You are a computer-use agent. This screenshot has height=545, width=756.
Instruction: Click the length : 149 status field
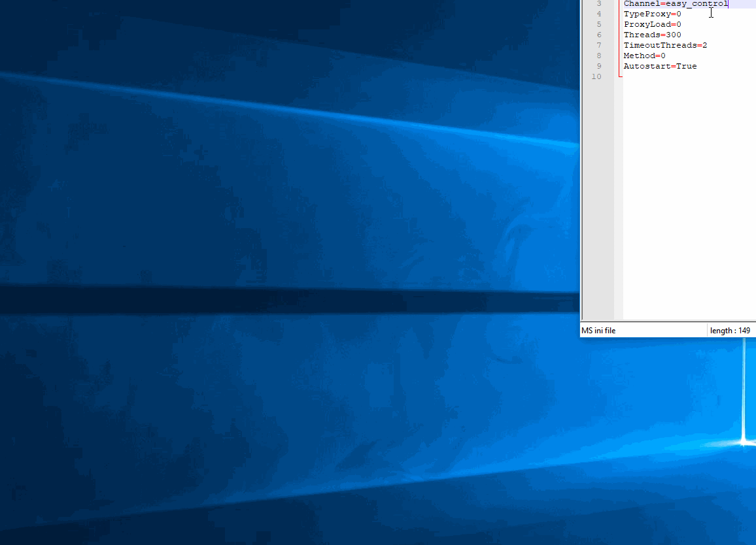[x=730, y=331]
